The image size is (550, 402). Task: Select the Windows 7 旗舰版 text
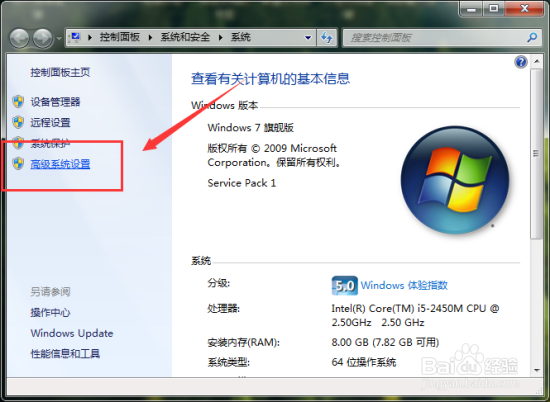(x=250, y=128)
